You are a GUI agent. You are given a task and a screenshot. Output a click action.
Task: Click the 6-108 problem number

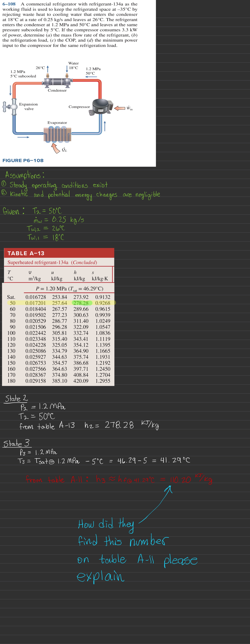(x=9, y=4)
